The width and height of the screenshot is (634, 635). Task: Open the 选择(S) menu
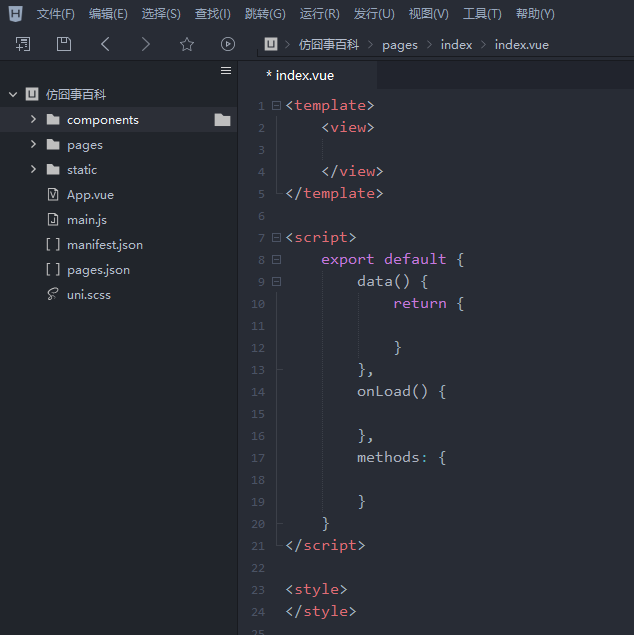click(x=161, y=14)
